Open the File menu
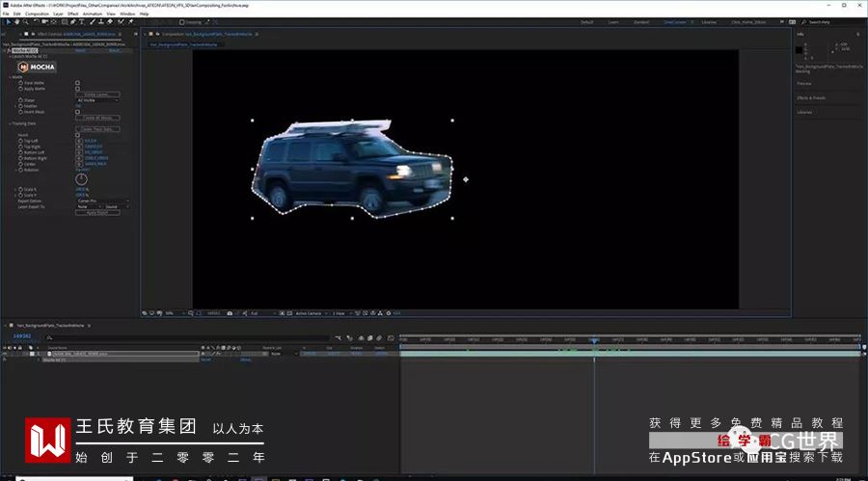Viewport: 868px width, 481px height. [6, 13]
